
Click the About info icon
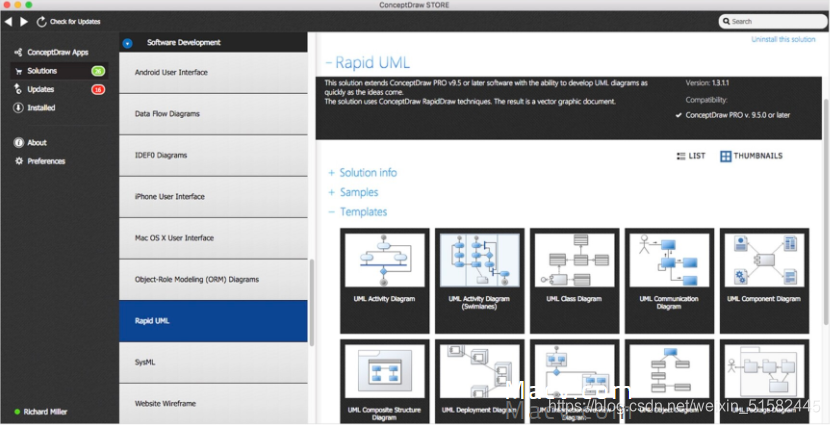[19, 142]
